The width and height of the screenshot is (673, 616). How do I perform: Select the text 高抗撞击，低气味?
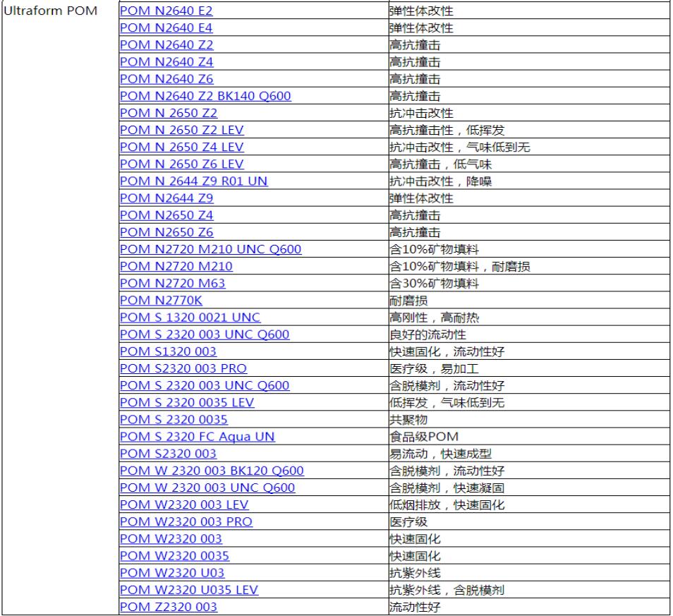[x=440, y=164]
